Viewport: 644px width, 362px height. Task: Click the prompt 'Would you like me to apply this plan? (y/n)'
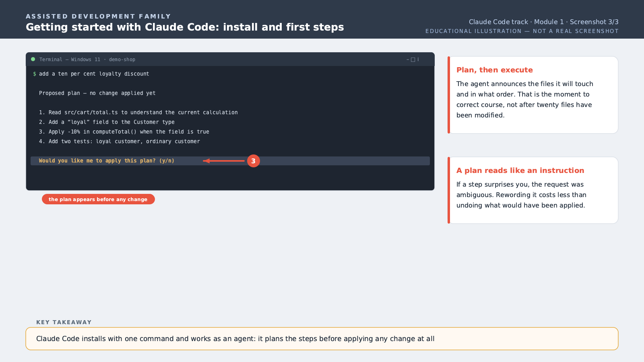[x=107, y=161]
